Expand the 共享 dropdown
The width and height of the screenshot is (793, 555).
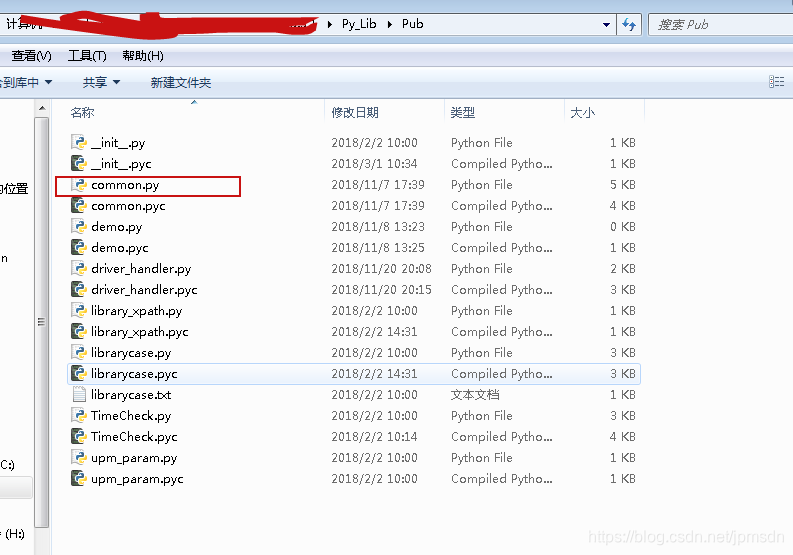click(116, 82)
